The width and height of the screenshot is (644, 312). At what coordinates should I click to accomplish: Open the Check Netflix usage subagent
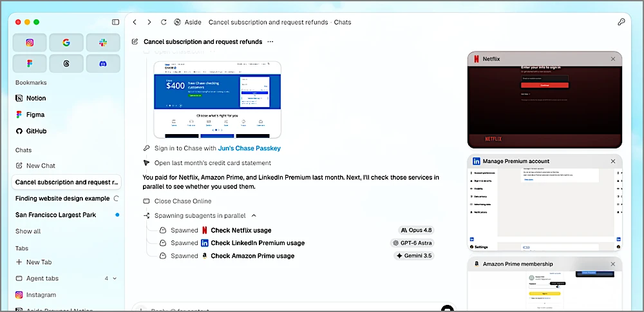coord(241,230)
